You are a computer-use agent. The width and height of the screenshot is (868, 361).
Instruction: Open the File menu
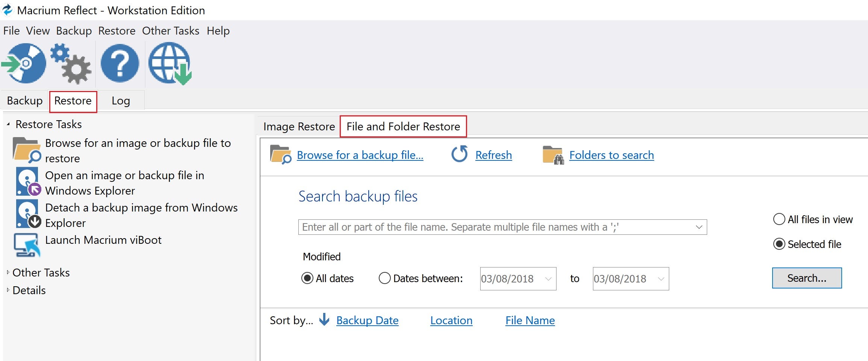point(11,30)
